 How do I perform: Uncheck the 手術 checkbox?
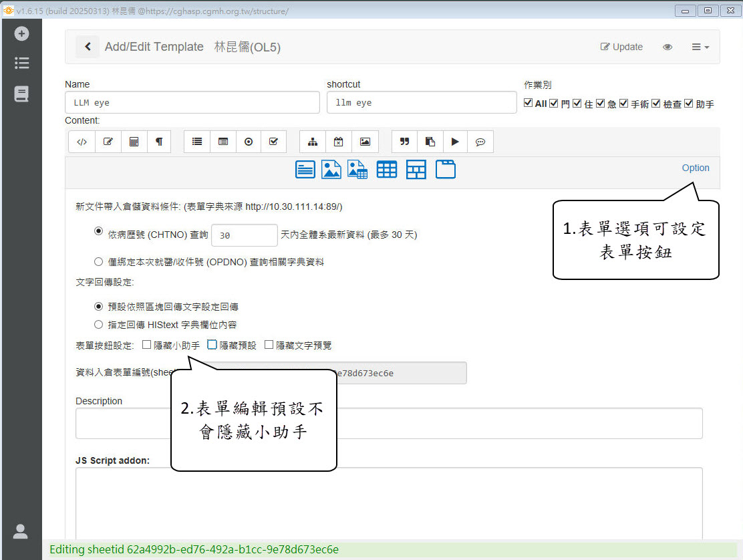pos(623,103)
